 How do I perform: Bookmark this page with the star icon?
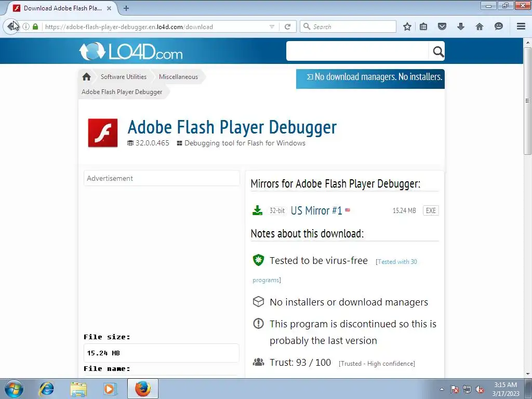407,26
